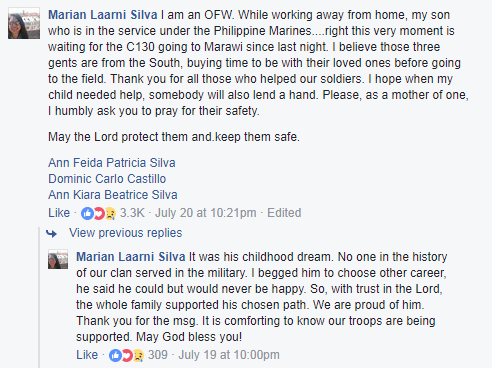
Task: Click the sad reaction icon on main comment
Action: (110, 213)
